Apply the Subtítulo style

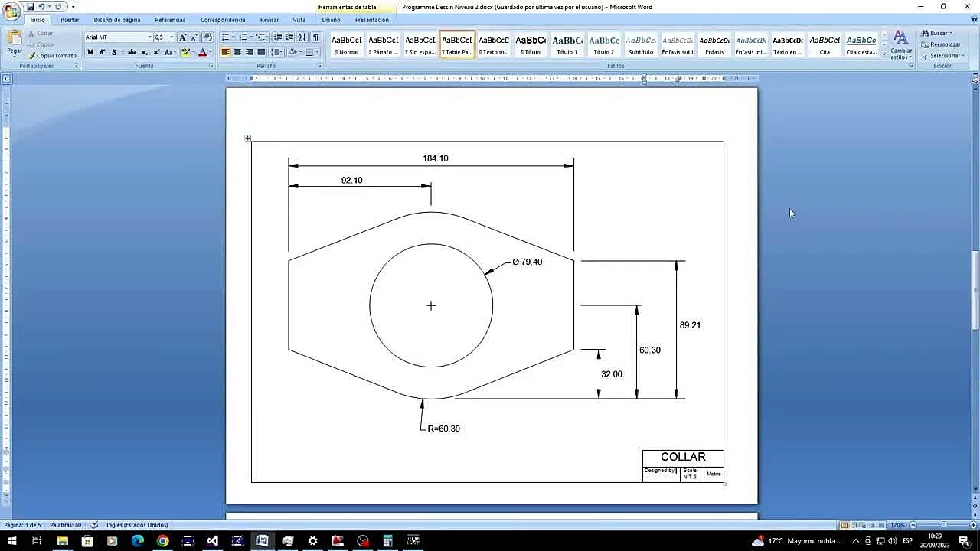(x=641, y=44)
